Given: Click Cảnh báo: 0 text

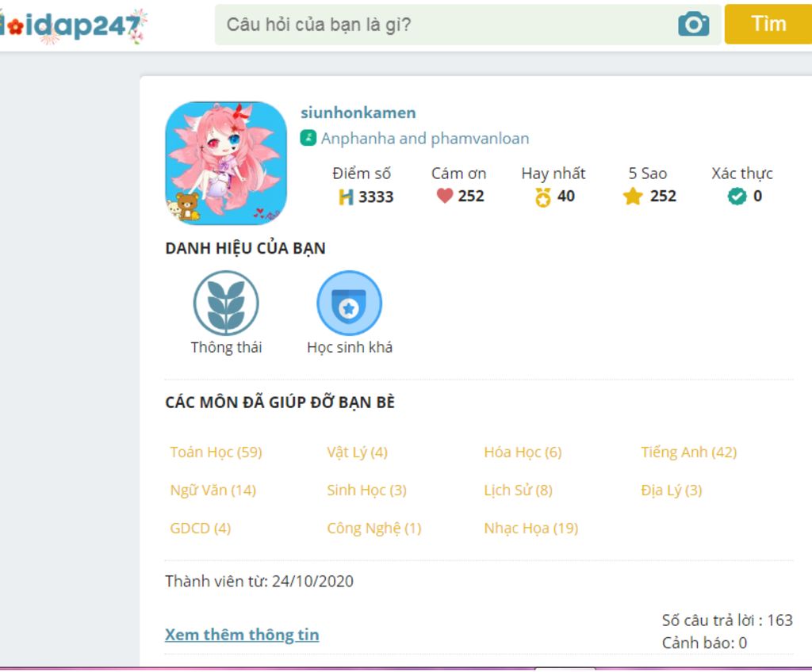Looking at the screenshot, I should [704, 643].
